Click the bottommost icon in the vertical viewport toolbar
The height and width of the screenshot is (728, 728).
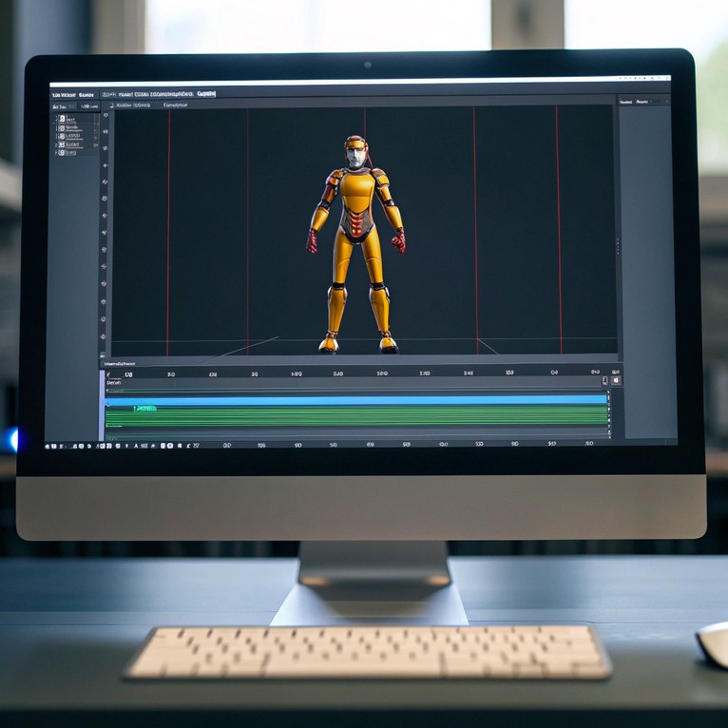click(x=104, y=354)
